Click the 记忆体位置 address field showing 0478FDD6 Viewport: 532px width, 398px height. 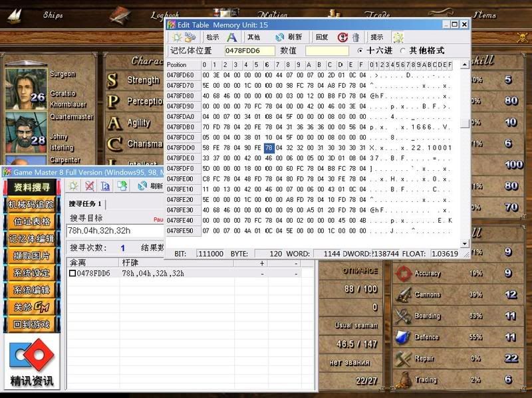250,51
